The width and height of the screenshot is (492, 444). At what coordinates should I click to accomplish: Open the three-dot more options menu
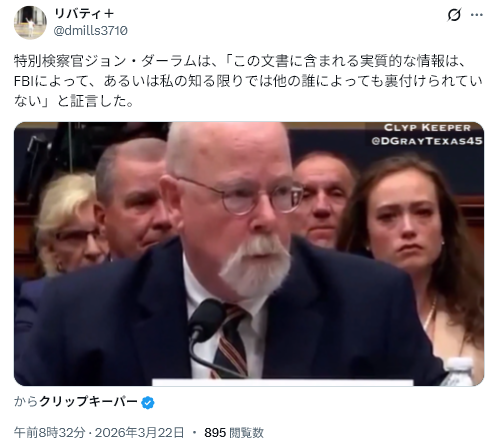477,15
